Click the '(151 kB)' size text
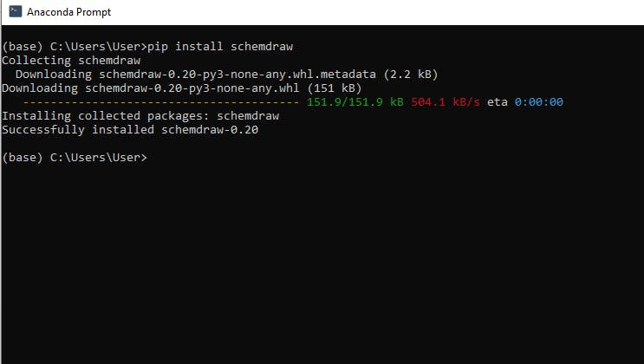Image resolution: width=644 pixels, height=364 pixels. point(334,88)
